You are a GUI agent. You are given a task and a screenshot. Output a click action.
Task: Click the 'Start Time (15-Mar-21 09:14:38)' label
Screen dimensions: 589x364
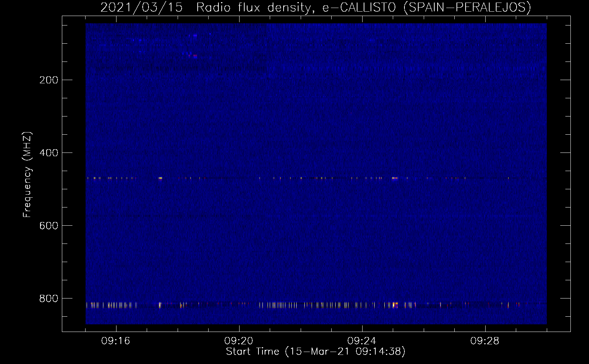(x=316, y=352)
